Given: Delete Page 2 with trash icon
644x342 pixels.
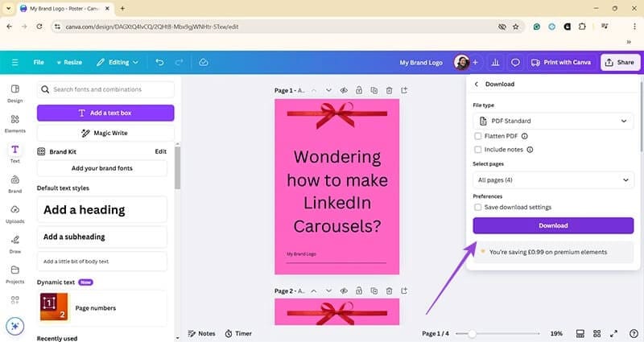Looking at the screenshot, I should pos(389,290).
